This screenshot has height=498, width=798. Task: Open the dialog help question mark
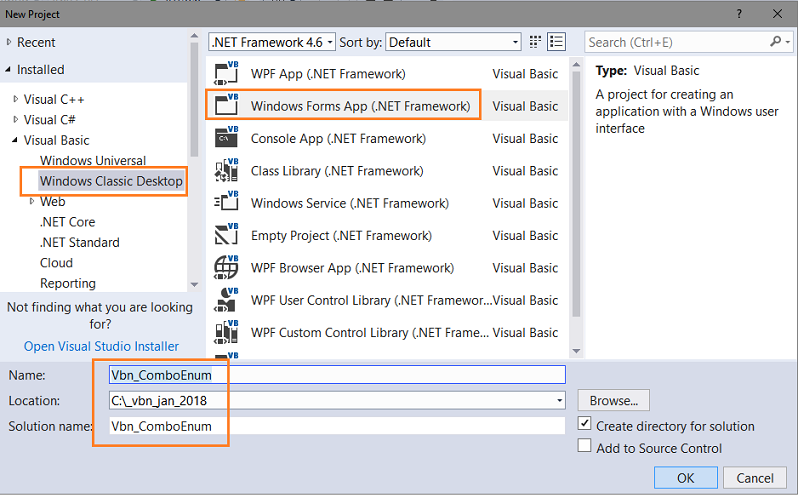pyautogui.click(x=739, y=14)
